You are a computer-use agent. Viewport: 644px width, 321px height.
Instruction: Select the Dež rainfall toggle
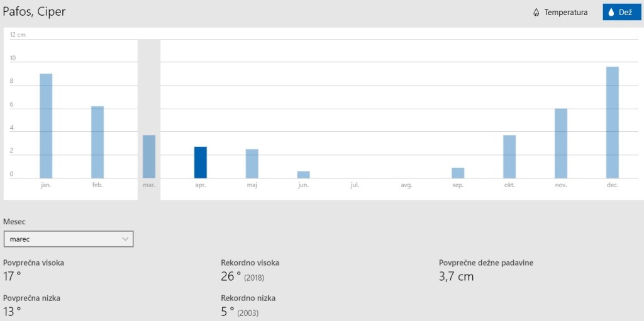(x=621, y=12)
